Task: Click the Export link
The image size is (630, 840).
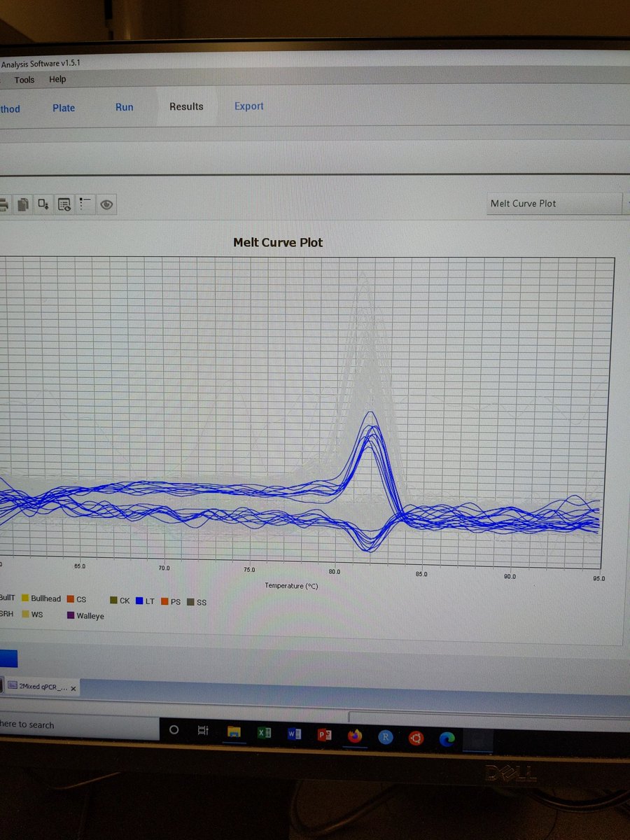Action: (248, 106)
